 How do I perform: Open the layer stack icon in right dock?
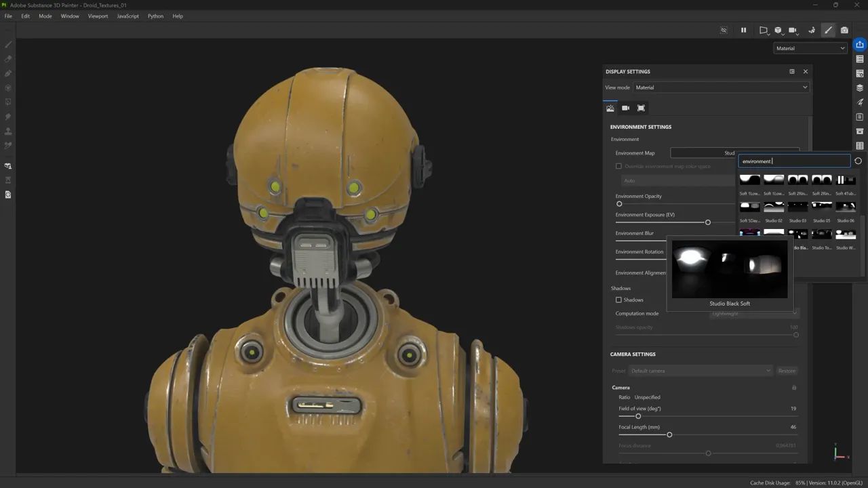[860, 88]
